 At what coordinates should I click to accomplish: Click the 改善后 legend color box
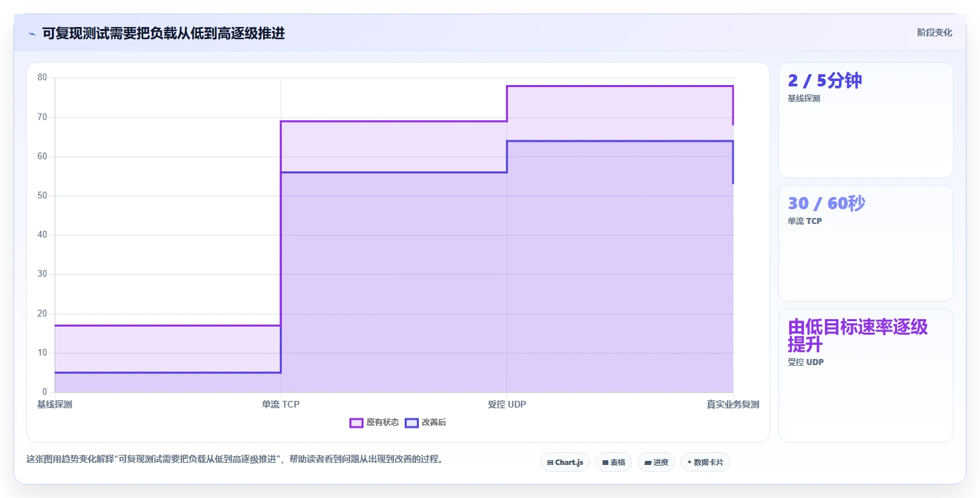tap(411, 423)
